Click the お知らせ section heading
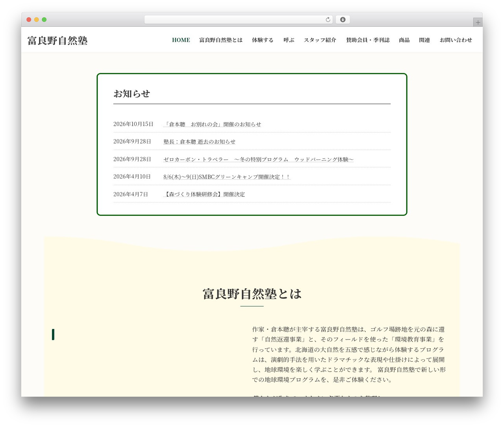Viewport: 504px width, 427px height. pos(132,94)
